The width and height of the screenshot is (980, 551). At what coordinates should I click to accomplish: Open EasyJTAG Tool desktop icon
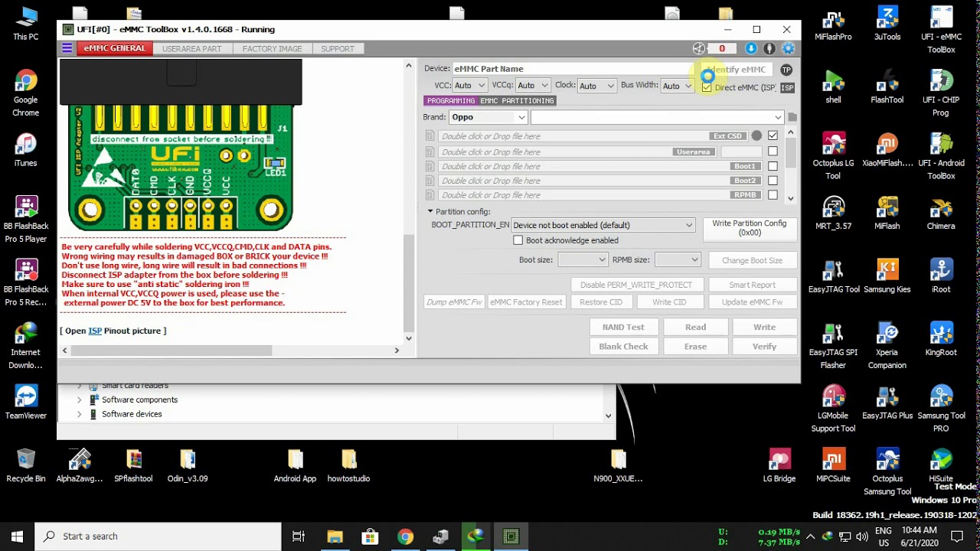[833, 277]
